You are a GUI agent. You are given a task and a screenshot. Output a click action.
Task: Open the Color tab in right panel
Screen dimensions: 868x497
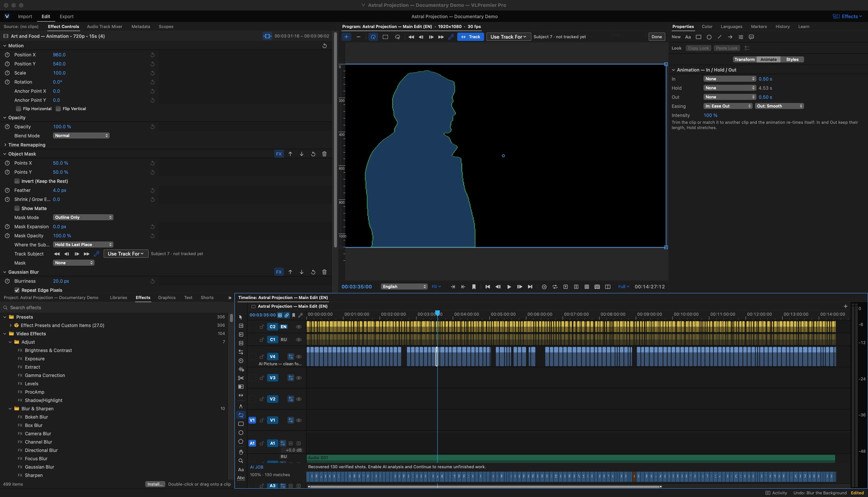pos(707,26)
